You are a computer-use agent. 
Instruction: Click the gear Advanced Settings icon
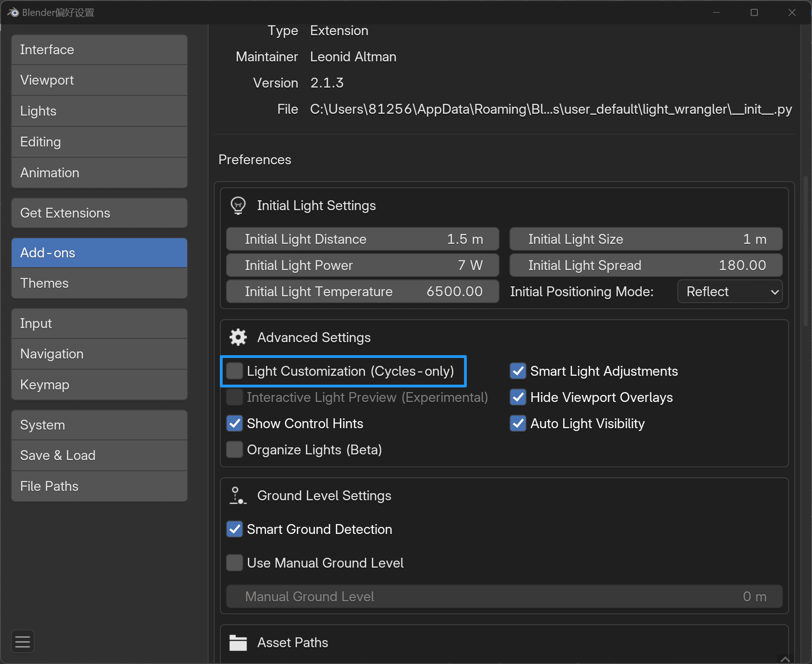[x=238, y=337]
